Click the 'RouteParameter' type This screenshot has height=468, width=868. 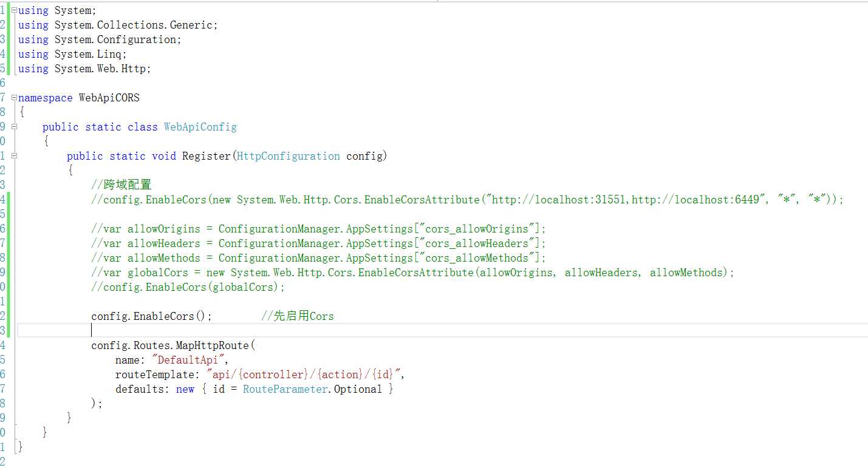285,389
